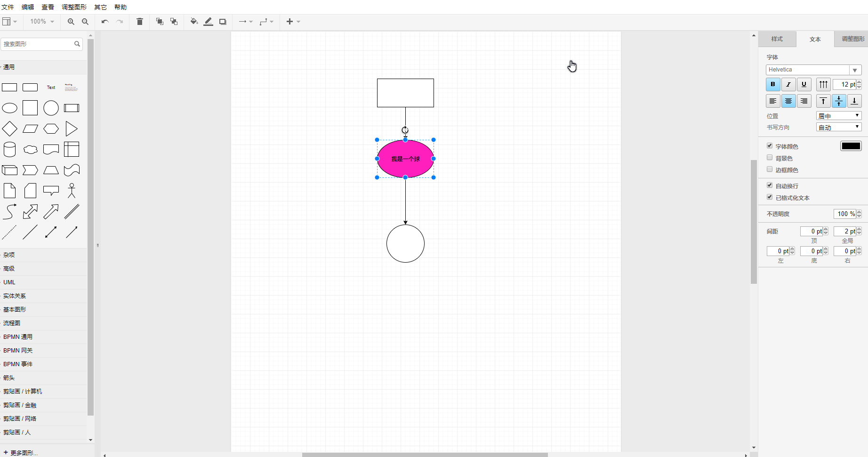This screenshot has width=868, height=457.
Task: Pick the cylinder shape from the palette
Action: (x=9, y=149)
